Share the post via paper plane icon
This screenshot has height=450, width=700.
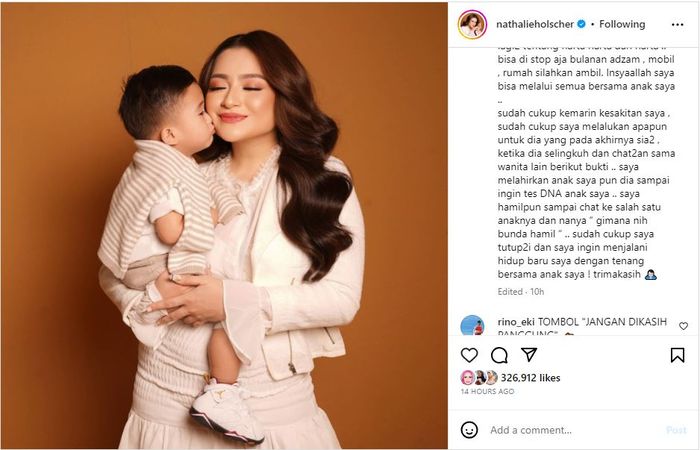529,354
